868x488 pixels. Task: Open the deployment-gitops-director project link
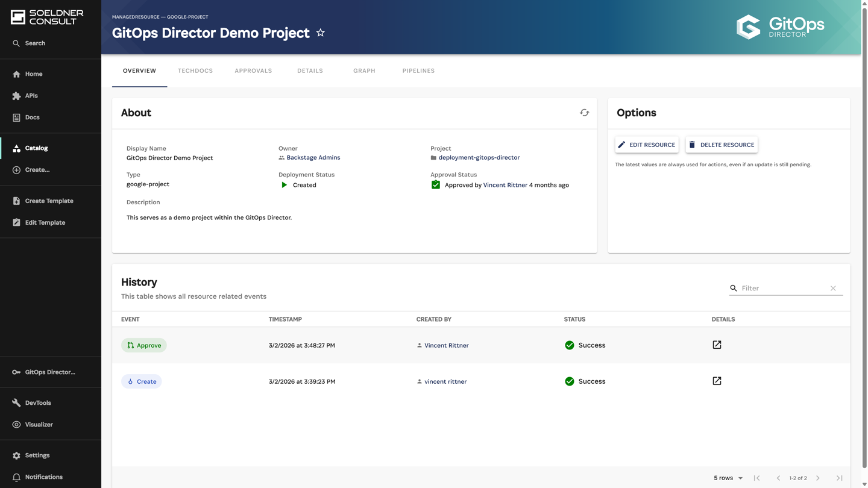click(x=479, y=158)
